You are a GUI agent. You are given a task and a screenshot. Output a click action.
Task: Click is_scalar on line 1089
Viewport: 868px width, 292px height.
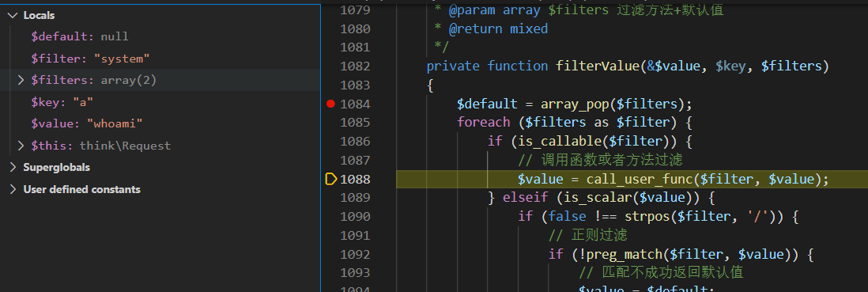click(x=598, y=198)
